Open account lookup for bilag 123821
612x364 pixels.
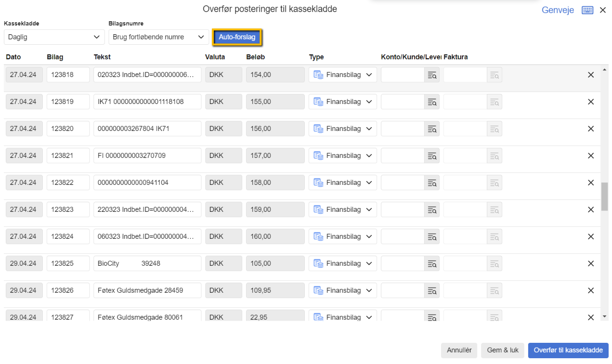[432, 156]
